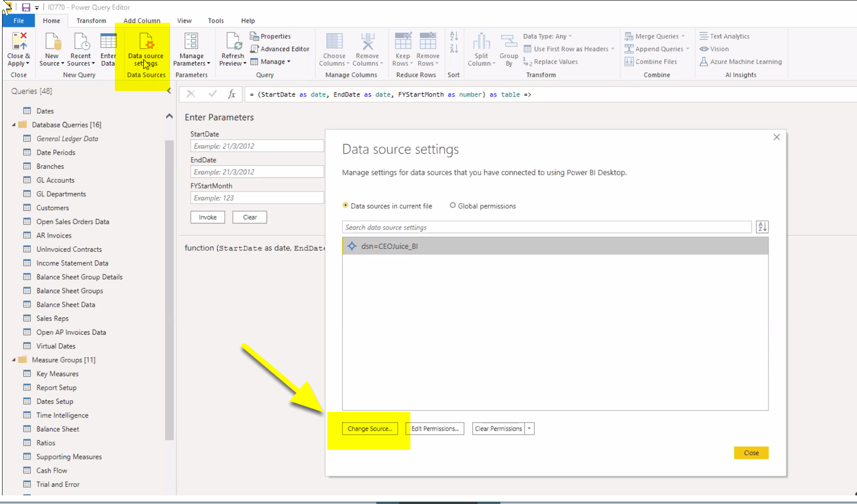Image resolution: width=857 pixels, height=504 pixels.
Task: Open Text Analytics AI insight
Action: tap(724, 36)
